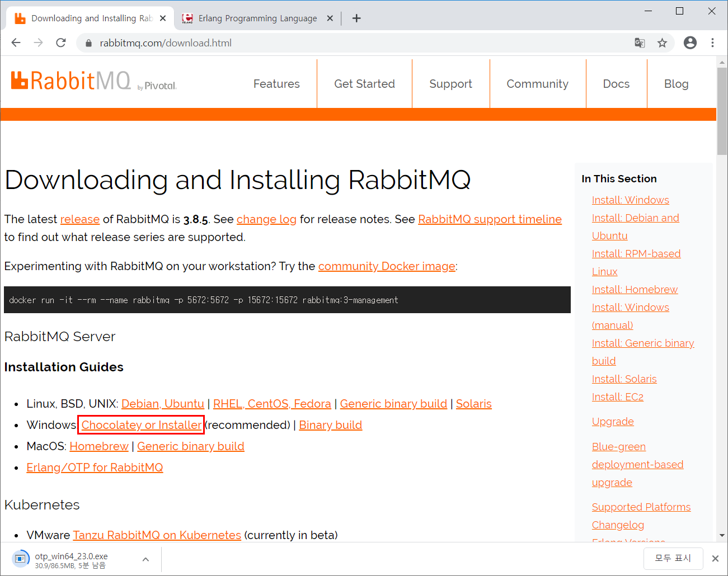Screen dimensions: 728x576
Task: Bookmark this page with star icon
Action: (x=662, y=43)
